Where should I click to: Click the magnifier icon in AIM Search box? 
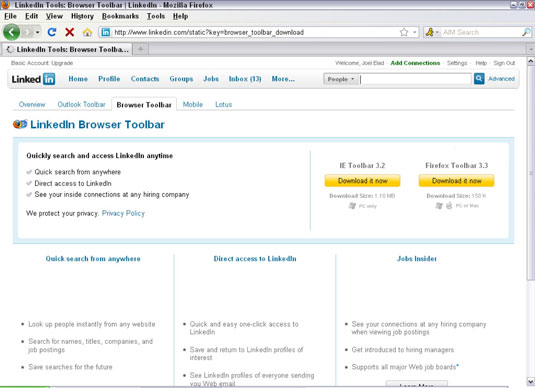click(x=526, y=32)
